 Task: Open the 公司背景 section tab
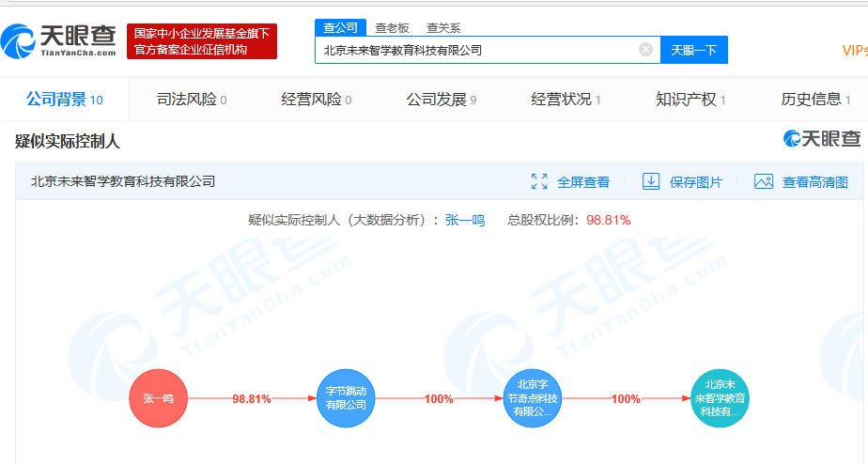coord(56,100)
